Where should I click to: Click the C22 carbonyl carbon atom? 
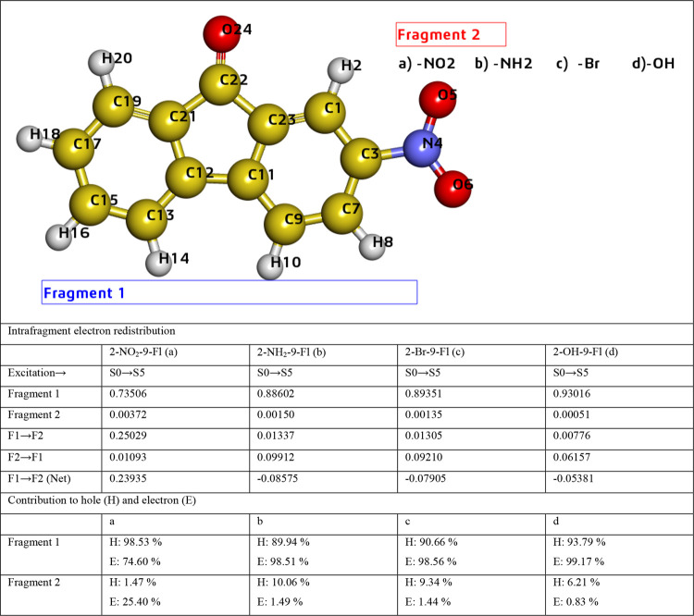220,83
